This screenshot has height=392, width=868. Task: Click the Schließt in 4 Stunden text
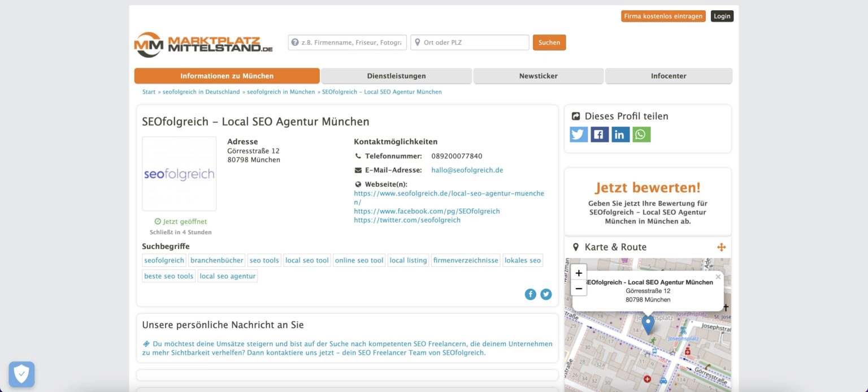point(181,232)
